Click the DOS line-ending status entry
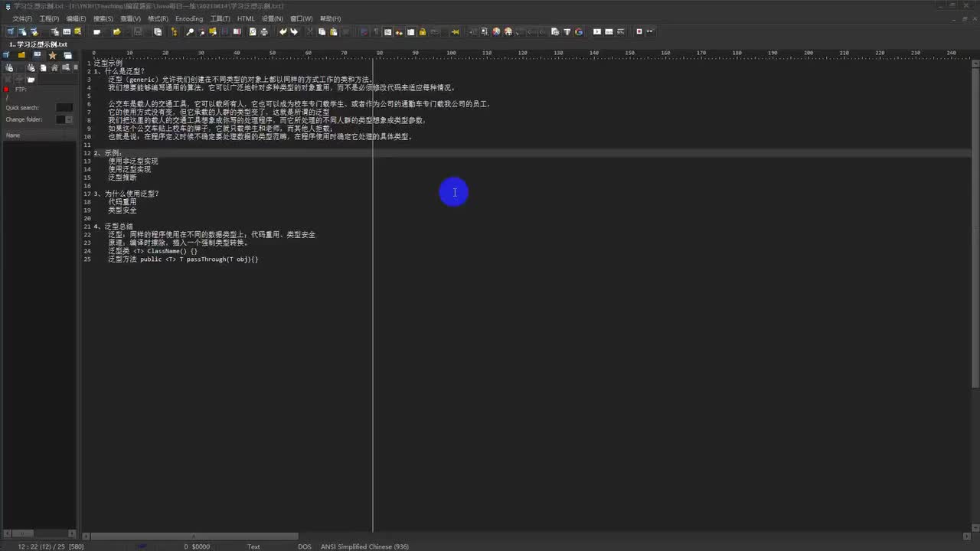 click(x=305, y=546)
